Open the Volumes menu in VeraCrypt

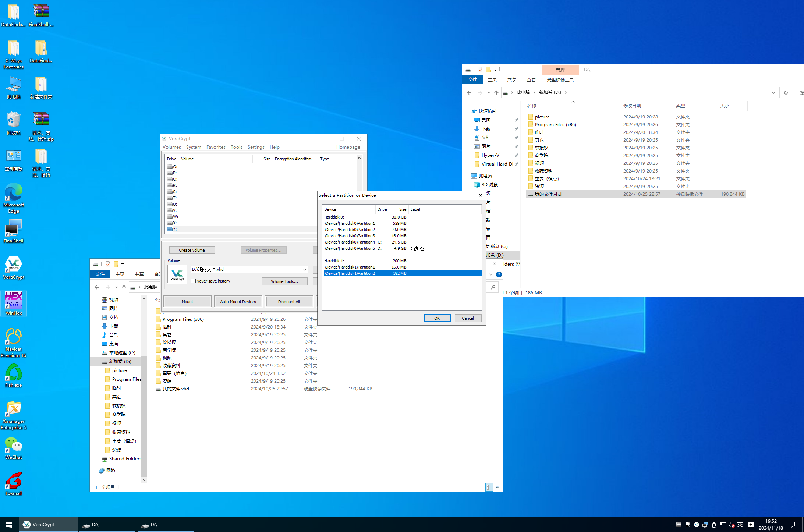172,147
